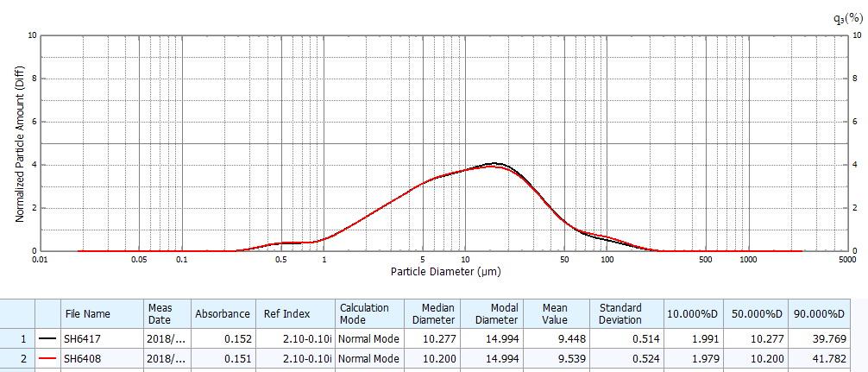Select row number 1 header
The height and width of the screenshot is (372, 868).
(x=16, y=338)
